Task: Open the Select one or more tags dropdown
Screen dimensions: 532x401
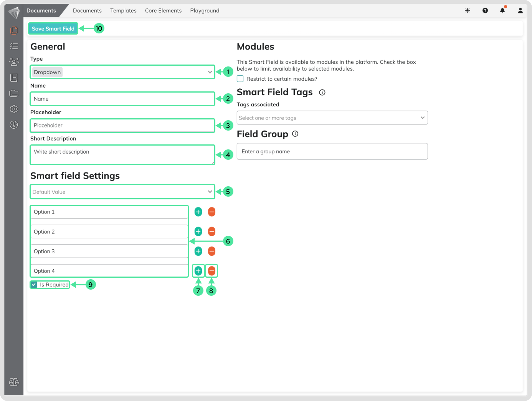Action: click(x=332, y=118)
